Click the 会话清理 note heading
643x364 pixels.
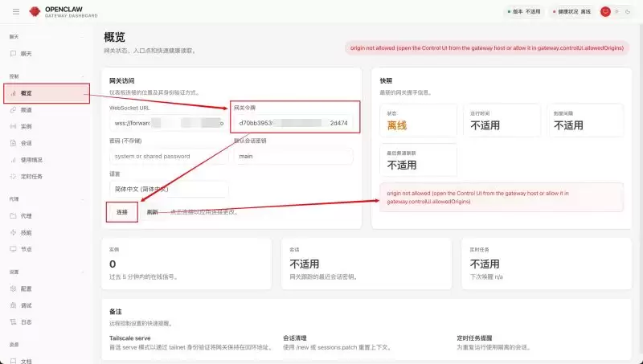click(x=295, y=338)
